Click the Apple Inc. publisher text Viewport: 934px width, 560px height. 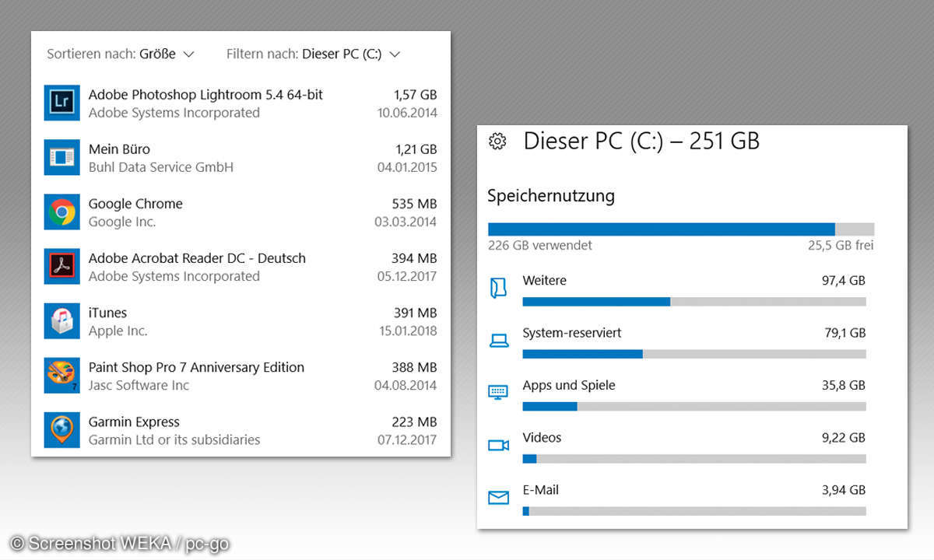(118, 331)
